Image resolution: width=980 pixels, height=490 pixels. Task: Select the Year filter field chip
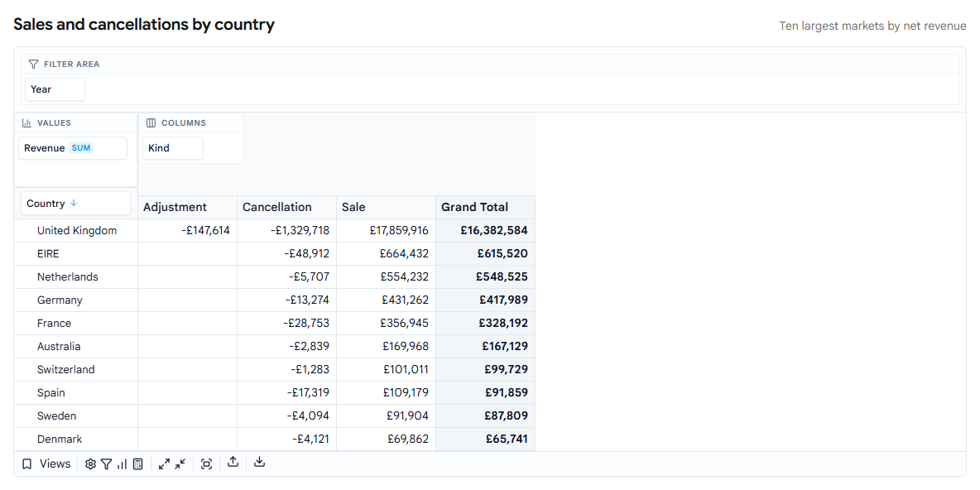pyautogui.click(x=55, y=89)
